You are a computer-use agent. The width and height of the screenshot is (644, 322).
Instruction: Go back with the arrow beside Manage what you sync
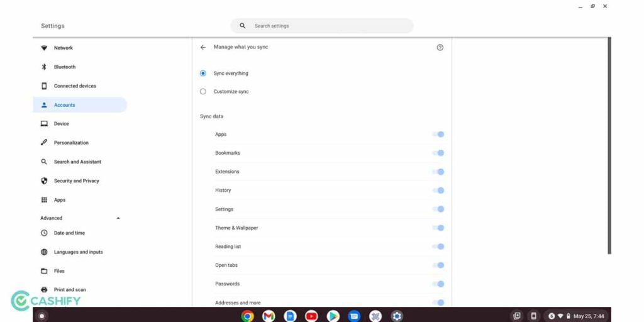(203, 47)
